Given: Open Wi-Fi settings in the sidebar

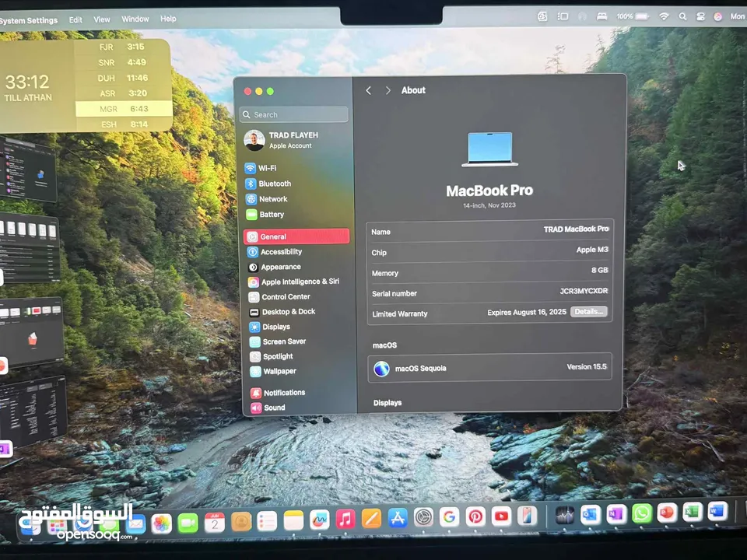Looking at the screenshot, I should [261, 168].
